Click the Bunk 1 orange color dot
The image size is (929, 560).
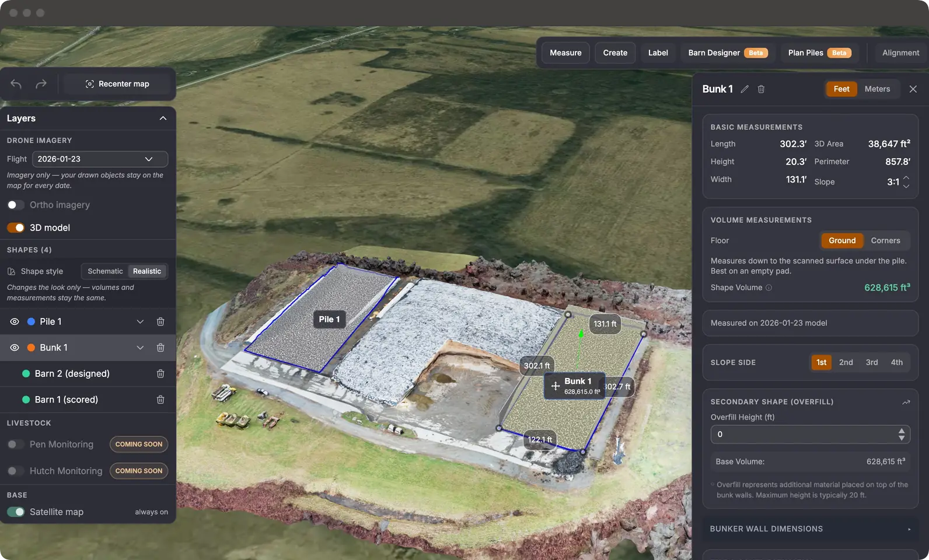tap(31, 348)
